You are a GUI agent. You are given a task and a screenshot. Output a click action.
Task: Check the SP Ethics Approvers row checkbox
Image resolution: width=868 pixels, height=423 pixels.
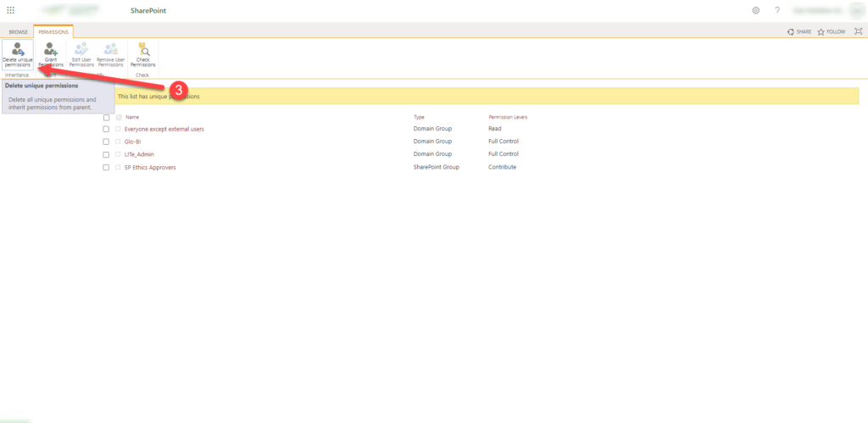point(106,167)
